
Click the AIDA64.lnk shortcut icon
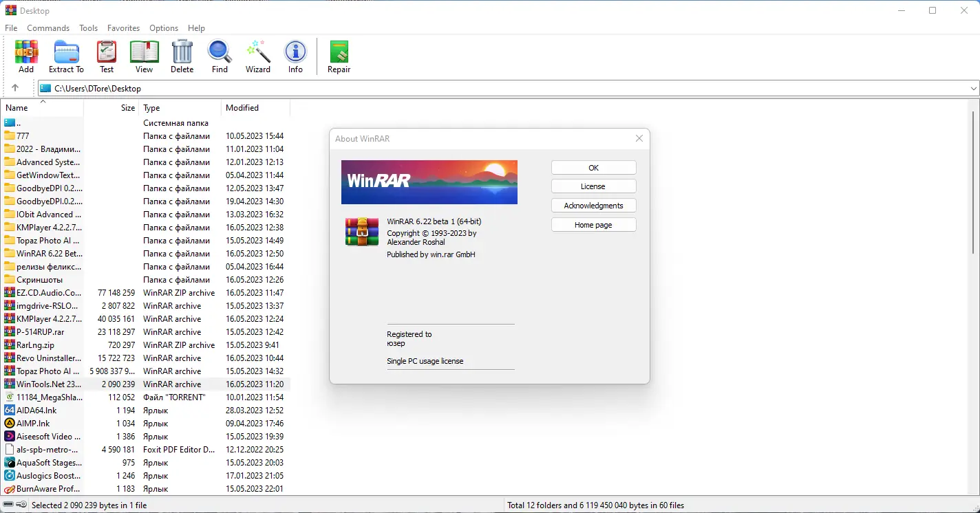[x=10, y=411]
